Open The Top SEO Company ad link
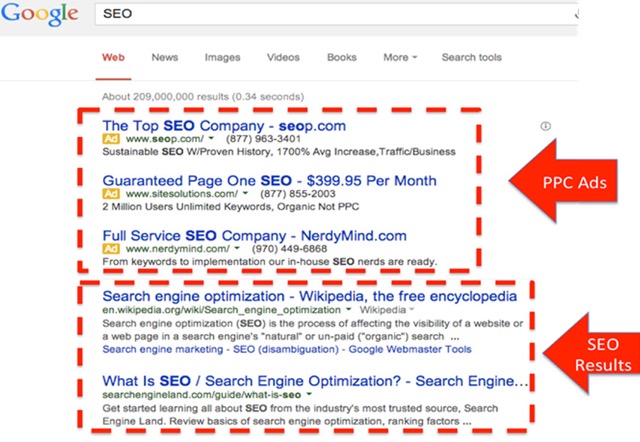 224,126
